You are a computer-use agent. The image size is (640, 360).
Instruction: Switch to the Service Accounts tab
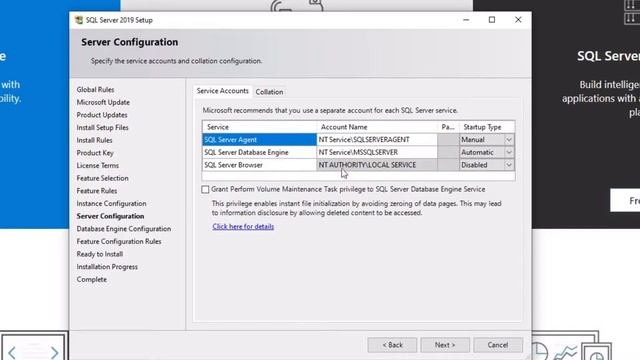point(222,91)
